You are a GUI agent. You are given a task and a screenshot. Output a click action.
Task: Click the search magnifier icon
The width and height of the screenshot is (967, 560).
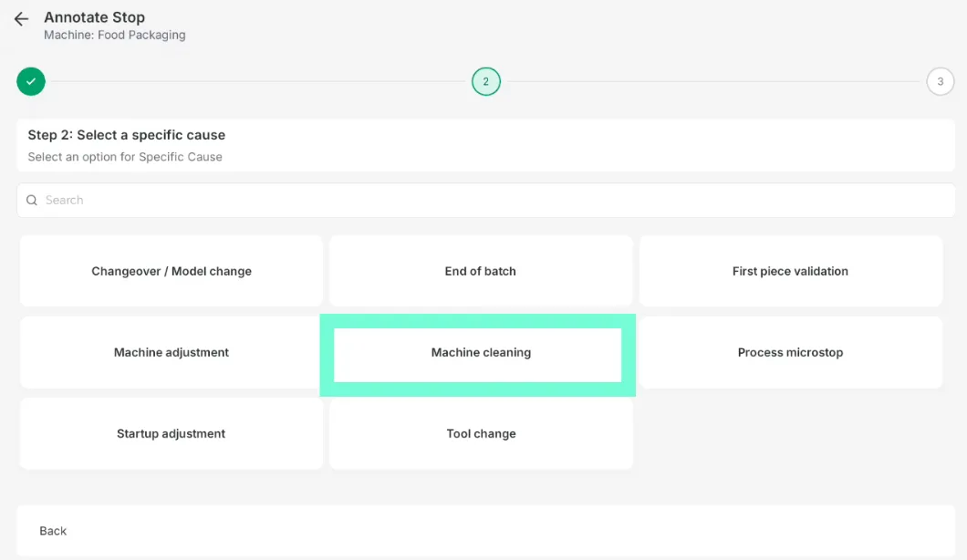point(31,201)
